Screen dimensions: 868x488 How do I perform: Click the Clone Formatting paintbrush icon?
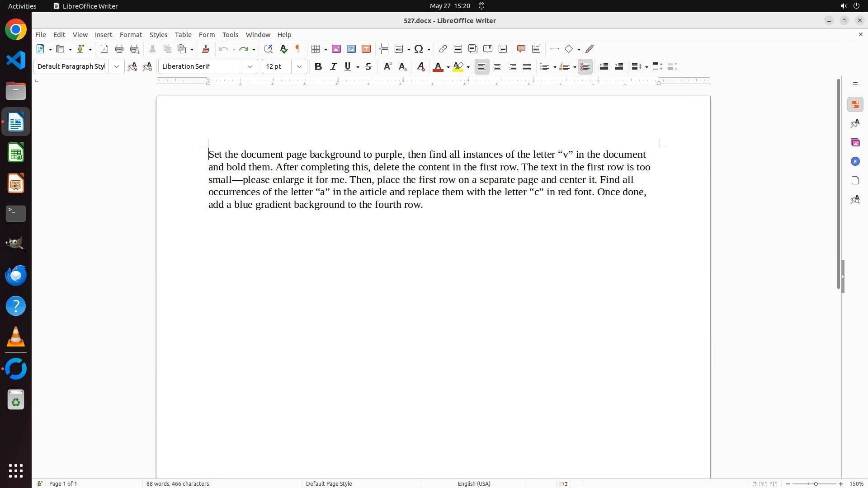tap(206, 49)
